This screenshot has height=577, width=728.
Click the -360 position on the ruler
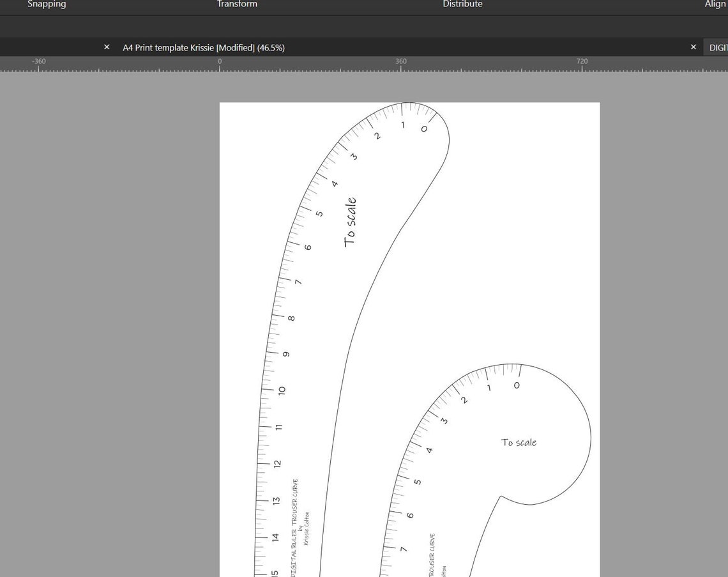coord(38,61)
